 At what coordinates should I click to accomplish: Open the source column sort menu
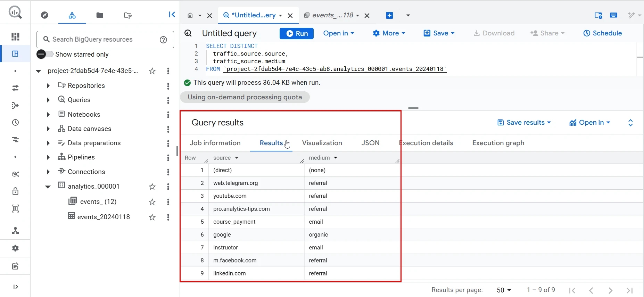click(x=237, y=158)
